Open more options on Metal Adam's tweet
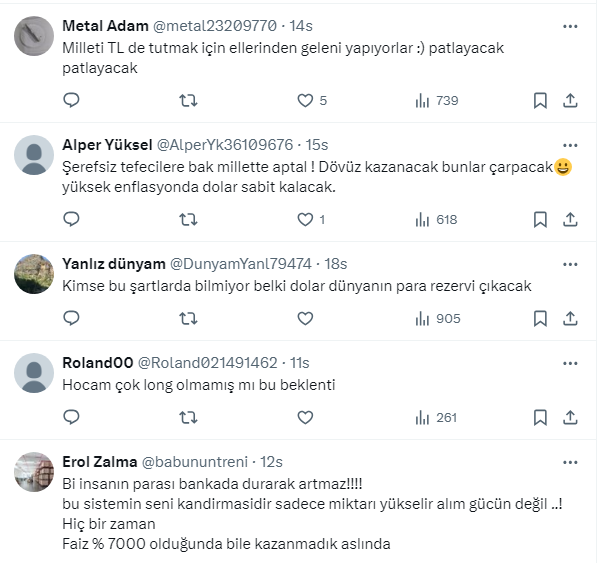 point(570,25)
